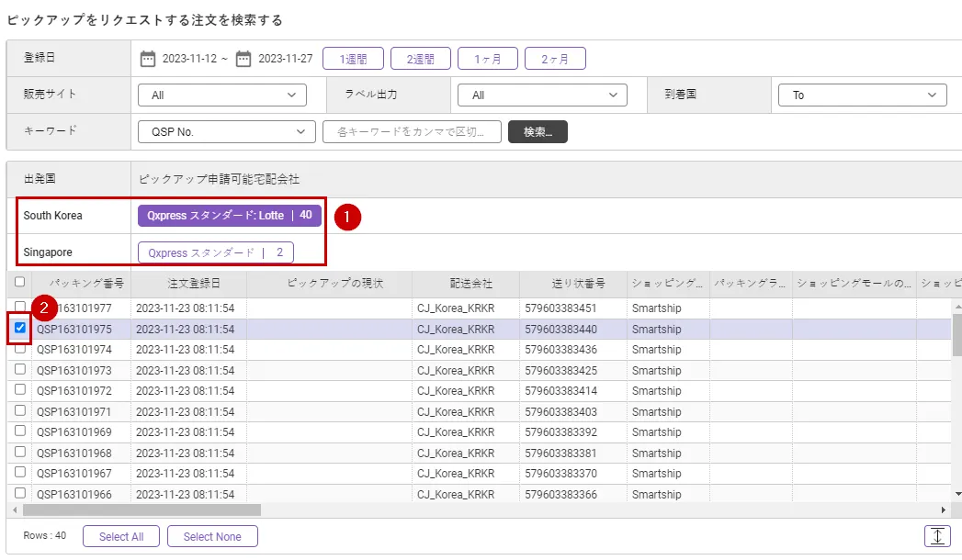Click the vertical scrollbar down arrow

click(957, 494)
